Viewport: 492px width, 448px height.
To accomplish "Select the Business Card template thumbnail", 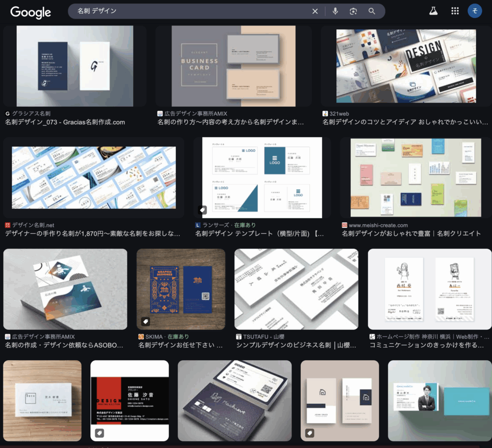I will click(x=234, y=66).
